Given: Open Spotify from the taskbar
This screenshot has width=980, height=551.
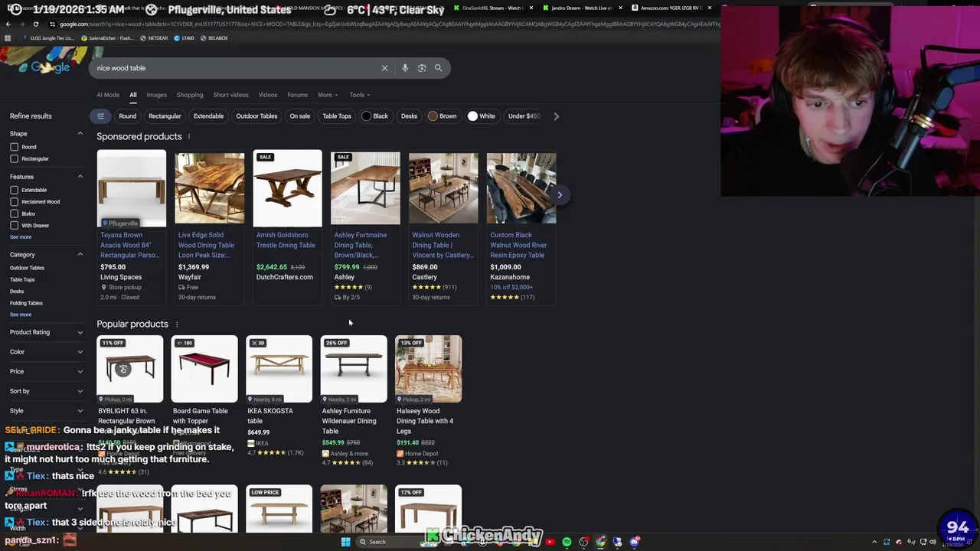Looking at the screenshot, I should coord(567,542).
